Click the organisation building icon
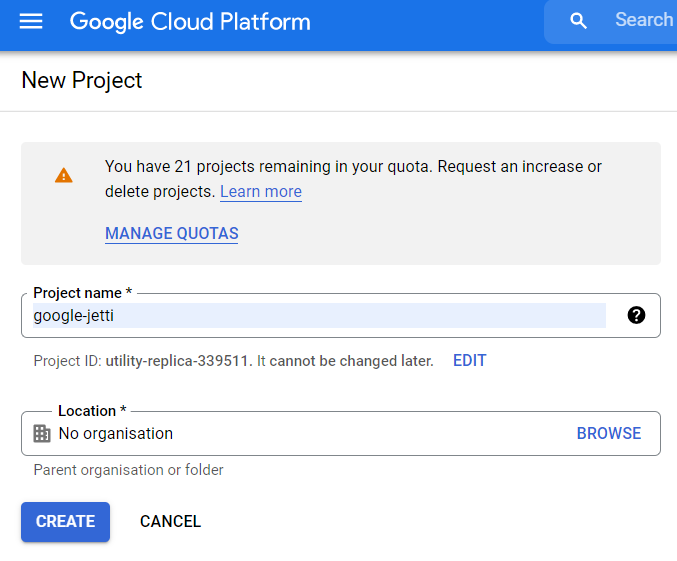 [42, 434]
